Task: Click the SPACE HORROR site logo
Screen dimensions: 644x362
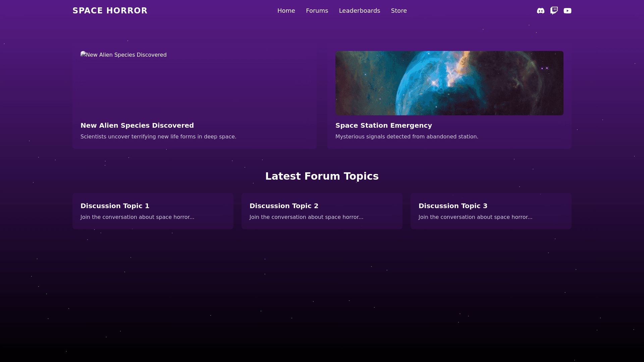Action: 110,11
